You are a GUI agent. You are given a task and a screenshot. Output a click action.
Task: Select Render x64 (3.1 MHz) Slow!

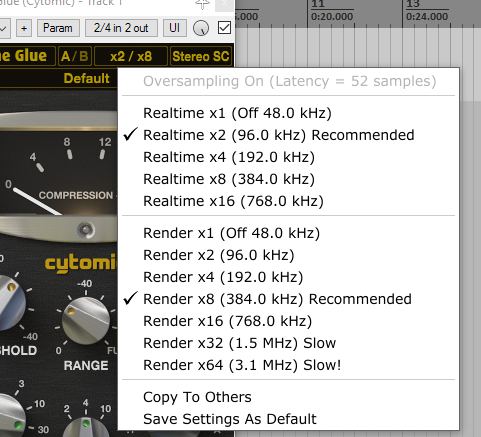(289, 365)
